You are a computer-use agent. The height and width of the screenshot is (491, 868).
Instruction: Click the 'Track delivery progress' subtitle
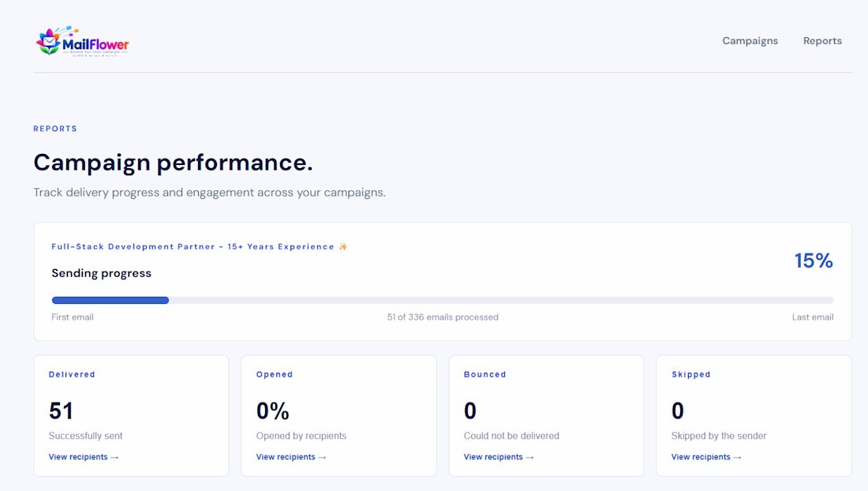[210, 193]
